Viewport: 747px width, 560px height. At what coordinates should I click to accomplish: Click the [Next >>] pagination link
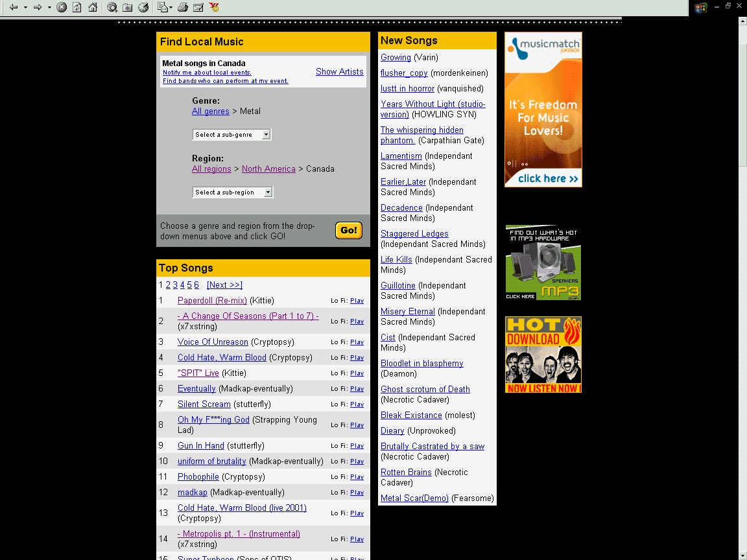pyautogui.click(x=224, y=285)
